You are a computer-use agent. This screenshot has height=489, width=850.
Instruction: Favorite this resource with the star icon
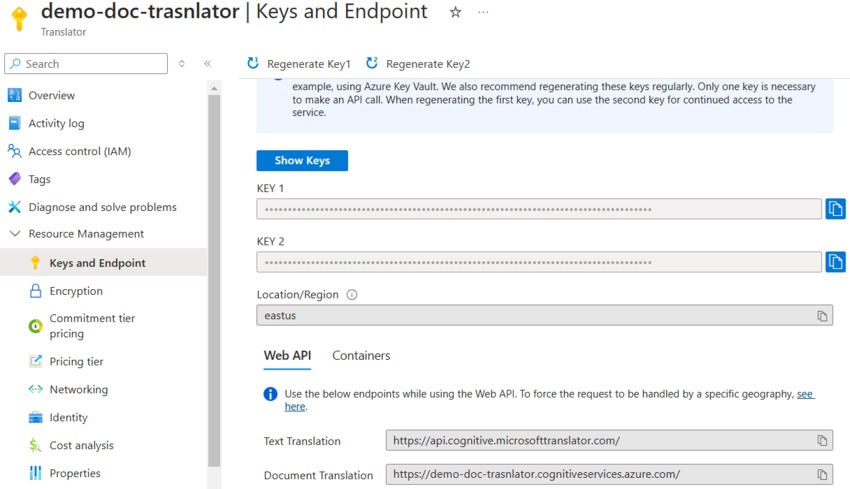coord(456,13)
